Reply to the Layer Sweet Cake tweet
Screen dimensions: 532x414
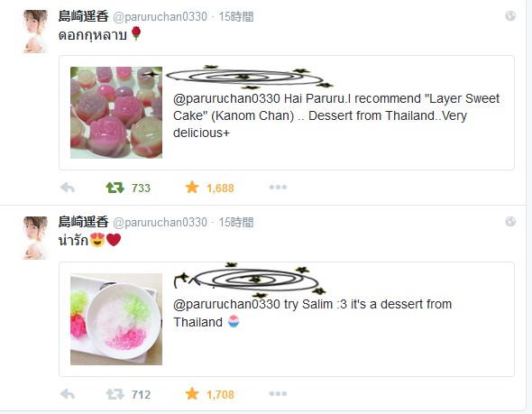[x=68, y=188]
